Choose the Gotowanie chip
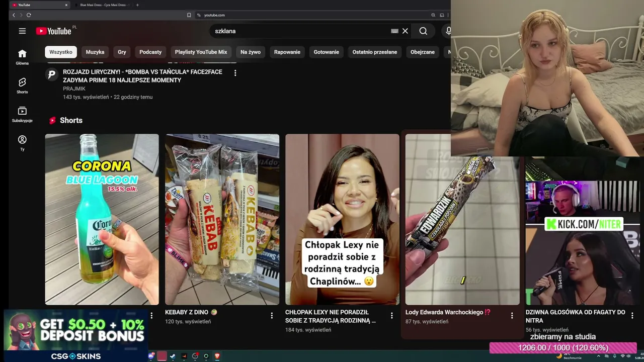Screen dimensions: 644x362 coord(327,52)
